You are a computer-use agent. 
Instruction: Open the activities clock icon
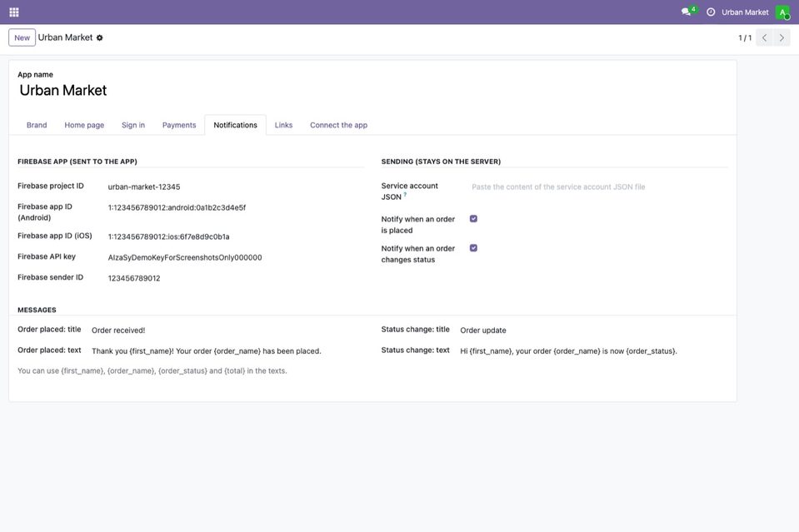tap(711, 12)
